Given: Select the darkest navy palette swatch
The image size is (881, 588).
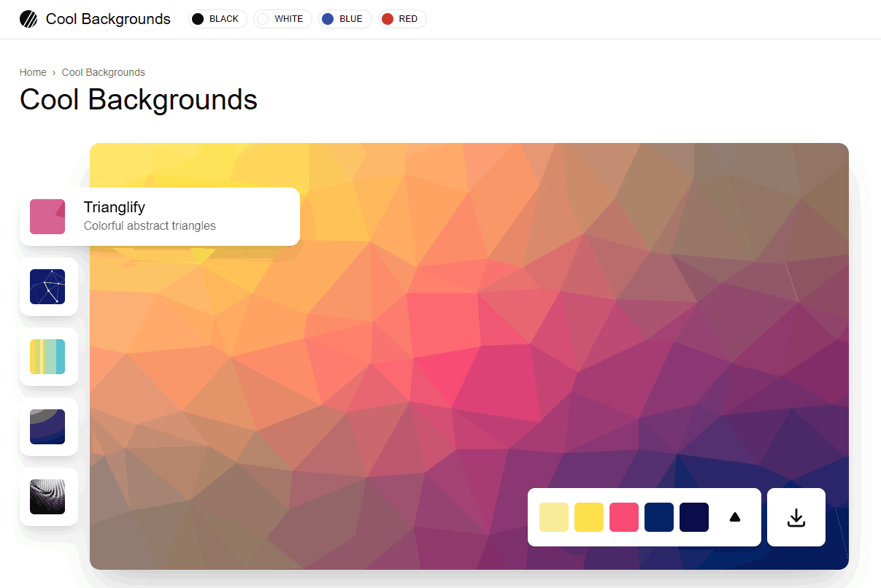Looking at the screenshot, I should (694, 517).
